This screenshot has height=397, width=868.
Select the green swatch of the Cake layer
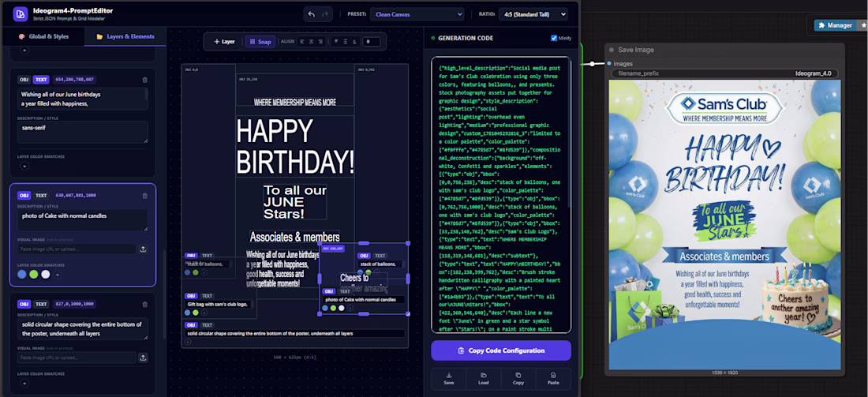coord(34,275)
